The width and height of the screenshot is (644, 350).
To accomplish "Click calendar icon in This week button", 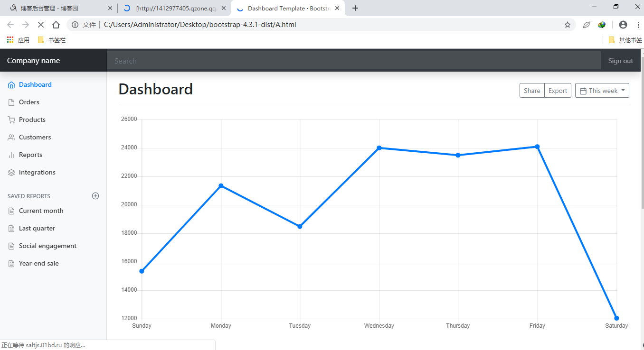I will pos(583,91).
